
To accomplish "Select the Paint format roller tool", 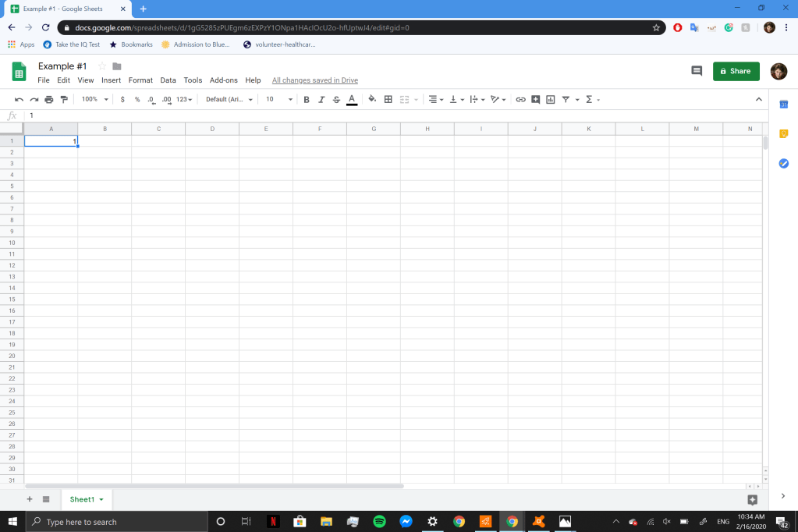I will (x=64, y=100).
